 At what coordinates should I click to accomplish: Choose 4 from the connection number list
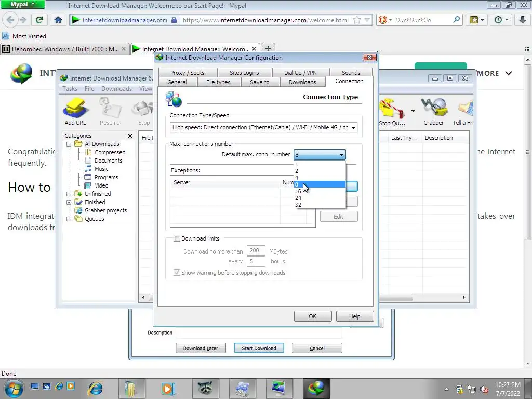coord(320,178)
